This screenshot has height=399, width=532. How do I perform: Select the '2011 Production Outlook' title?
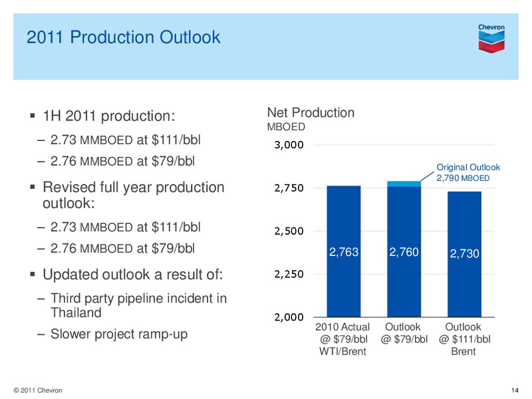point(124,37)
